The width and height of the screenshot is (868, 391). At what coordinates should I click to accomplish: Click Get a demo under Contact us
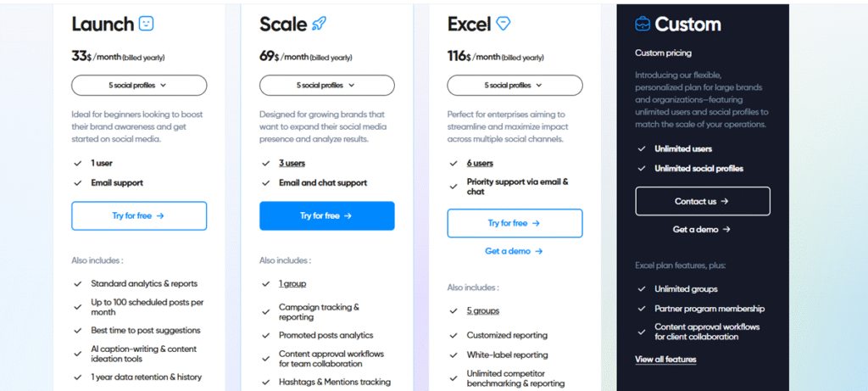coord(702,229)
